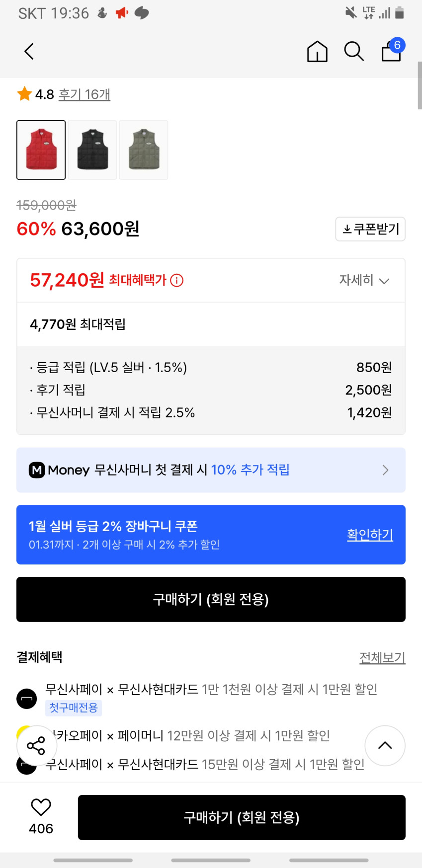Open the shopping bag cart icon

(x=392, y=51)
